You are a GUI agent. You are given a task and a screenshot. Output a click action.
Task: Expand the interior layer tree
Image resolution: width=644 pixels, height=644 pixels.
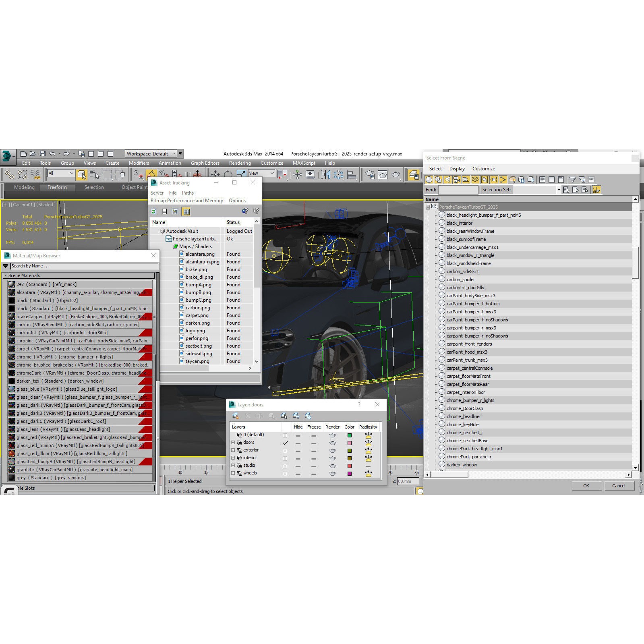tap(233, 458)
